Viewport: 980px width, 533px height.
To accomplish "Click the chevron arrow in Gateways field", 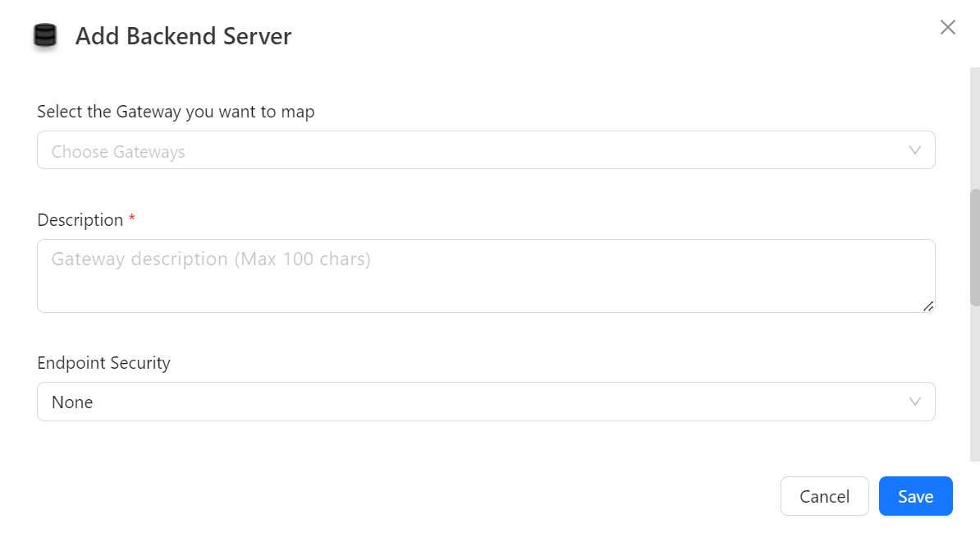I will coord(915,150).
